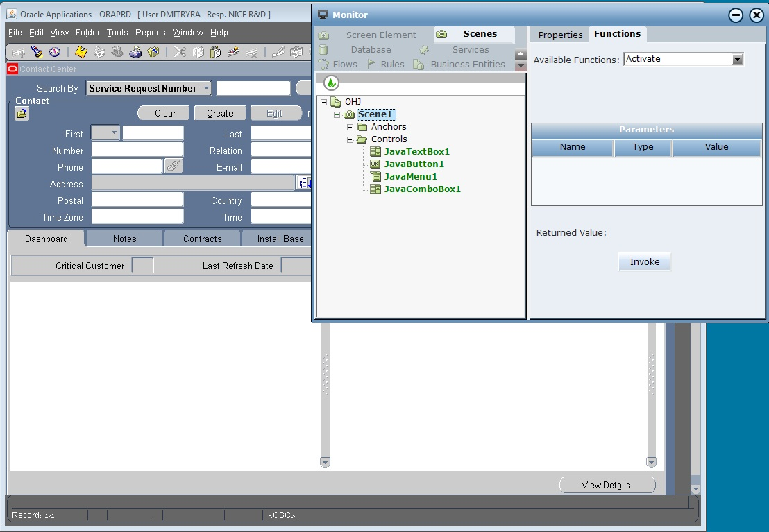Viewport: 769px width, 532px height.
Task: Click the Critical Customer checkbox
Action: pyautogui.click(x=143, y=265)
